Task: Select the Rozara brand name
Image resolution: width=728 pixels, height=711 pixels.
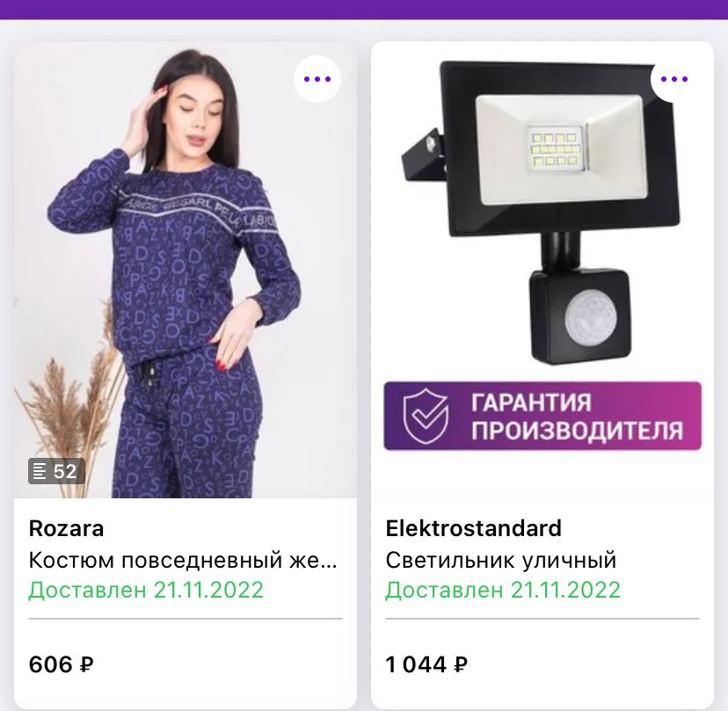Action: (x=67, y=528)
